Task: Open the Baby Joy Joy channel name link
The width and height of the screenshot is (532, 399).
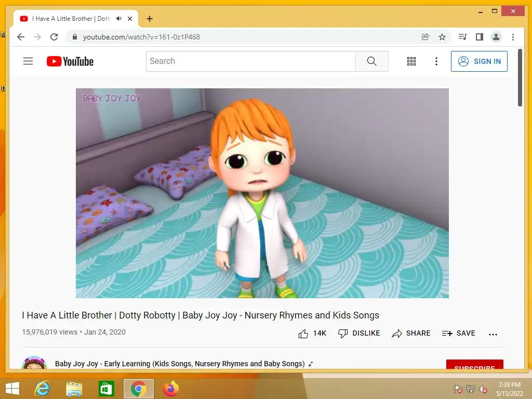Action: pos(180,364)
